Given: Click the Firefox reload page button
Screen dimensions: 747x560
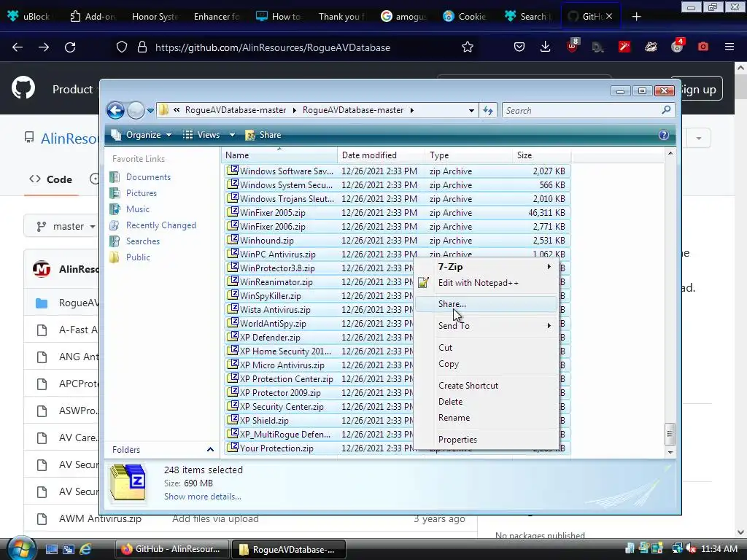Looking at the screenshot, I should 70,47.
